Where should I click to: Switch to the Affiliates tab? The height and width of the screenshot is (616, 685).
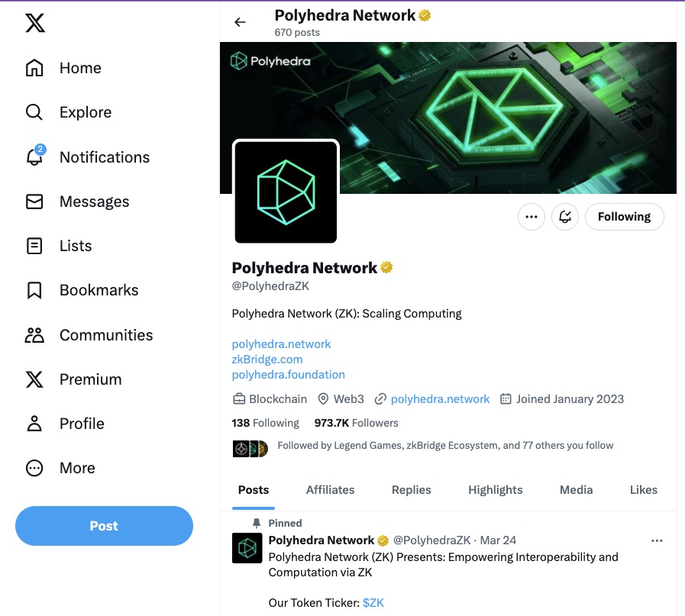(x=330, y=490)
